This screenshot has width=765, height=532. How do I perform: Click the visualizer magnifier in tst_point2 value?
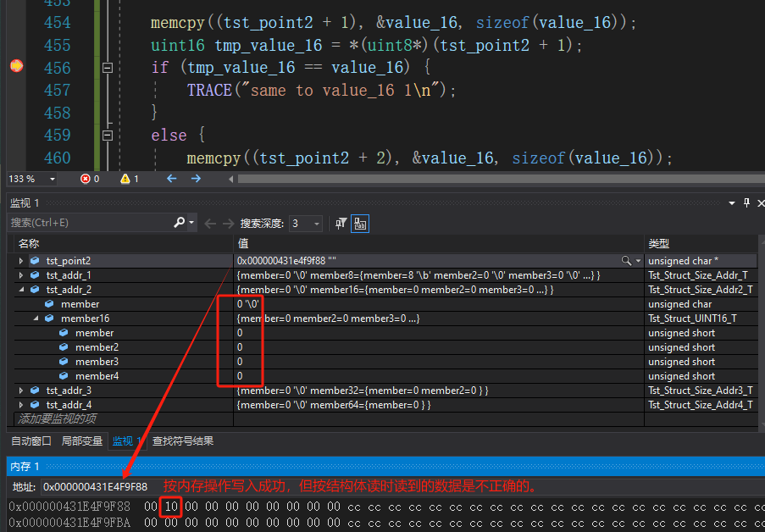pyautogui.click(x=626, y=261)
